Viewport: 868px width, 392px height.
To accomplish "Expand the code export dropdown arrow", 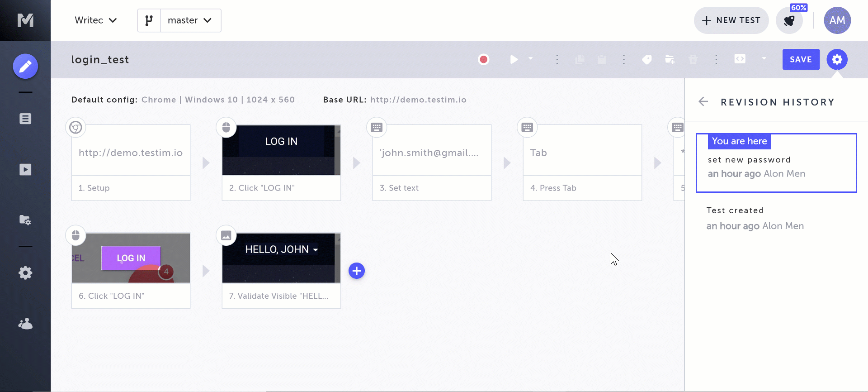I will click(x=764, y=58).
